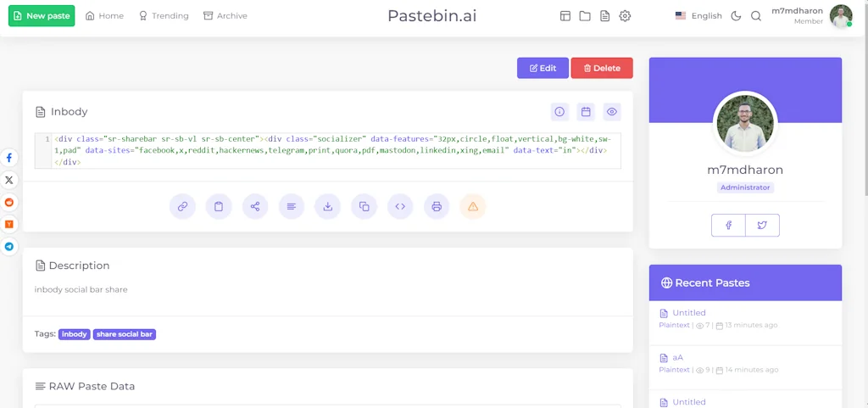Toggle dark mode moon icon
This screenshot has height=408, width=868.
[x=737, y=16]
